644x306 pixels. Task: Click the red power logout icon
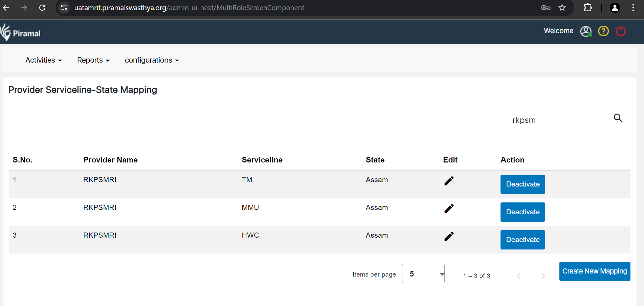[621, 31]
